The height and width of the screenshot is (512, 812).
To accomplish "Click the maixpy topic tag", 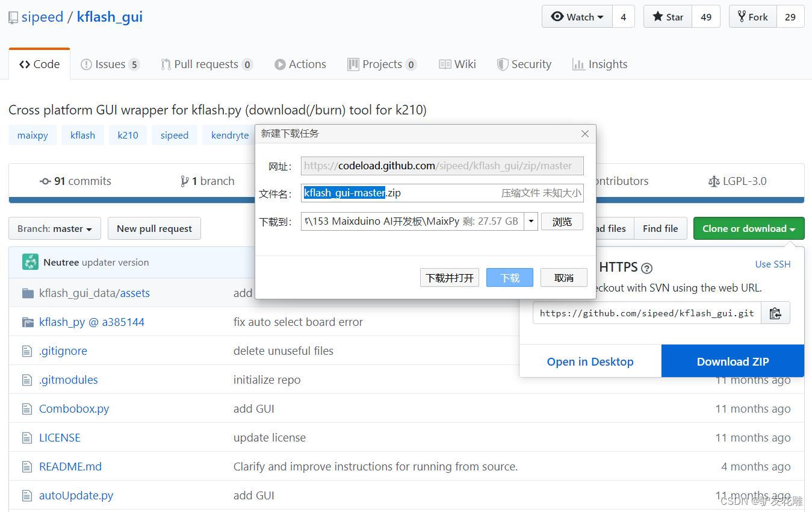I will pos(33,135).
